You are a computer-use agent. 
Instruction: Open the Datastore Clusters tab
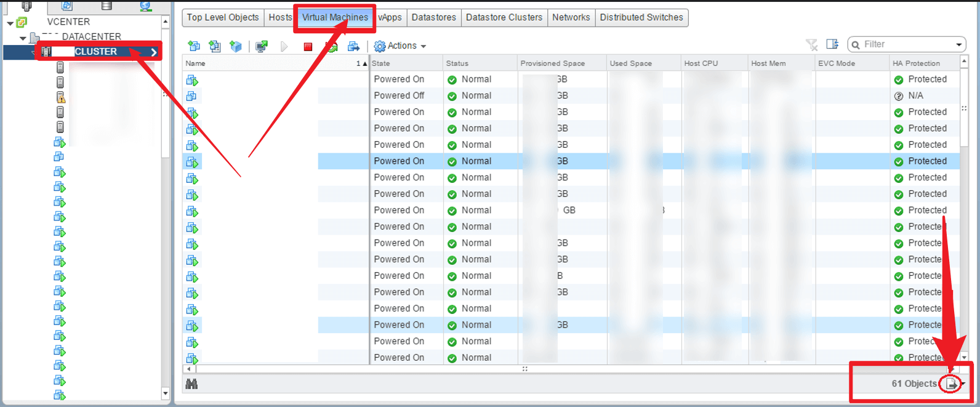pos(504,17)
